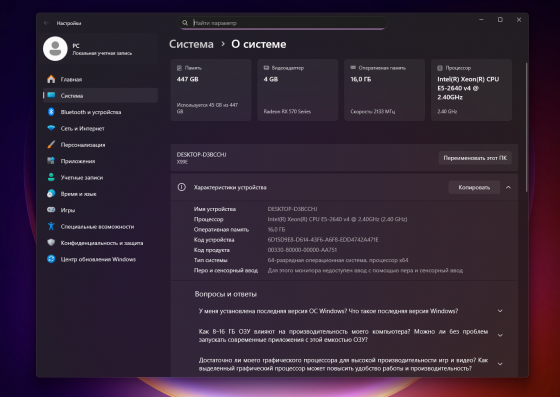This screenshot has height=397, width=560.
Task: Click the Учетные записи person icon
Action: coord(51,177)
